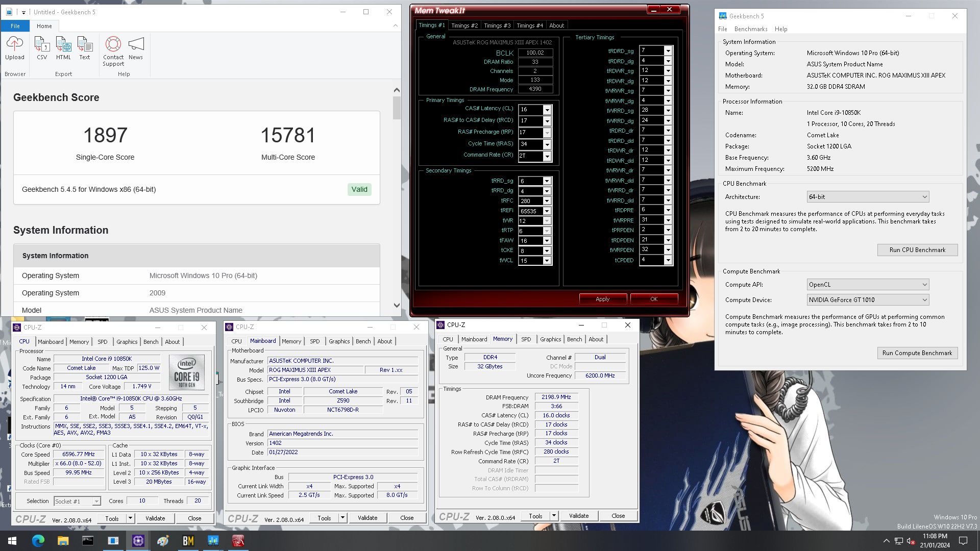Image resolution: width=980 pixels, height=551 pixels.
Task: Expand the tREFi value dropdown
Action: tap(547, 211)
